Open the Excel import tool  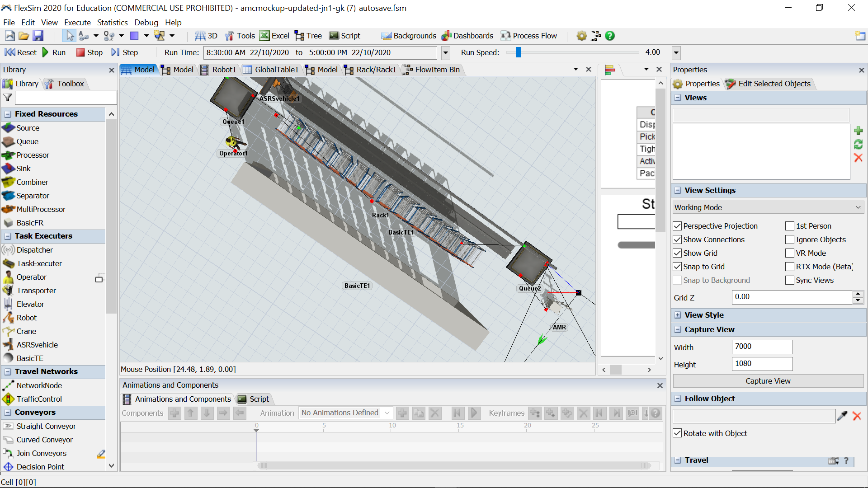[x=274, y=36]
